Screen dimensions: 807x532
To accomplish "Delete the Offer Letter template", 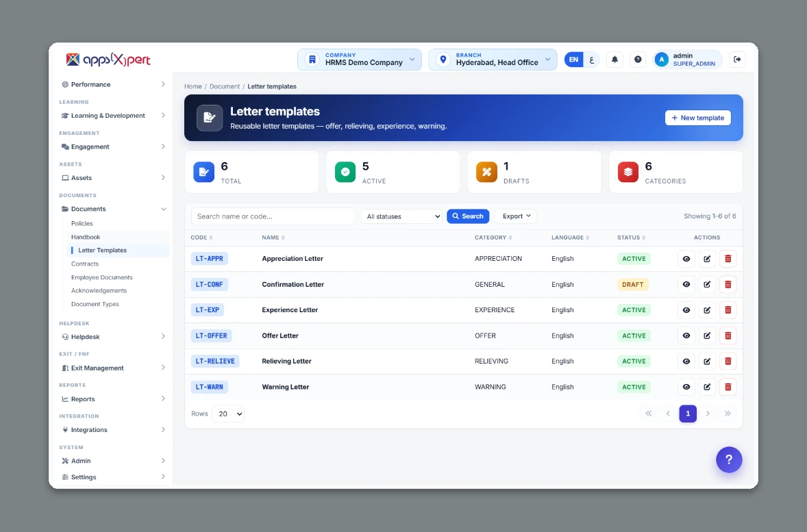I will [x=728, y=335].
